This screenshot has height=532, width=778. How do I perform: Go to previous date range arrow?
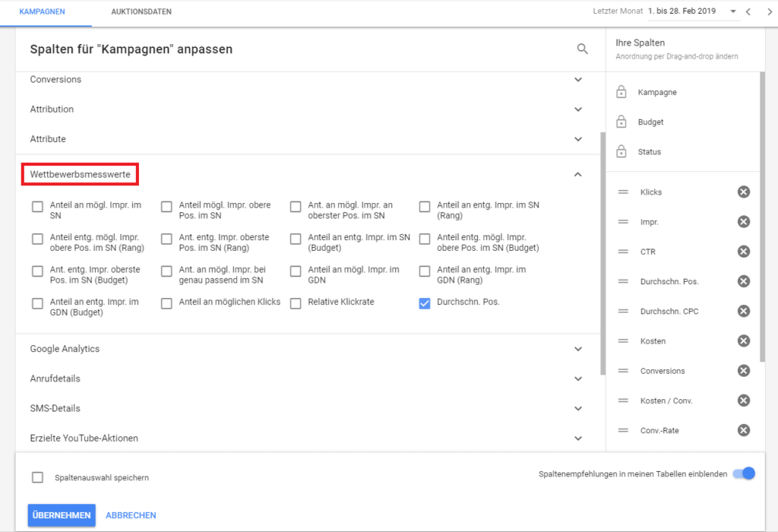pos(748,11)
